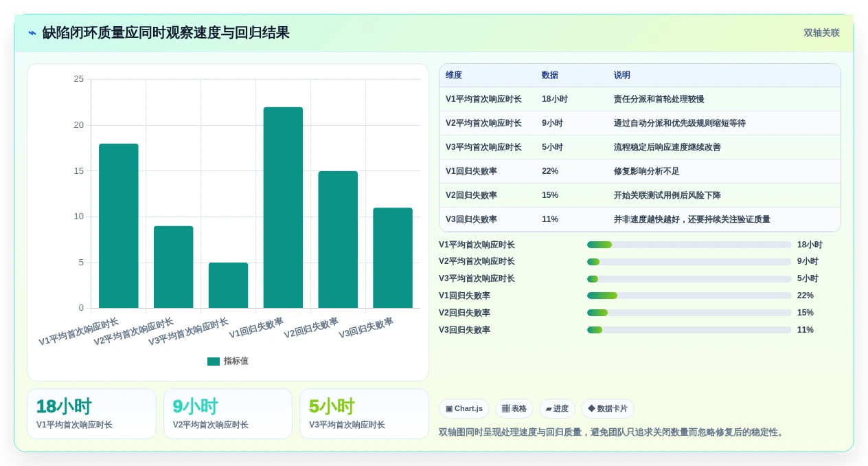The height and width of the screenshot is (466, 868).
Task: Click y-axis tick label 25
Action: coord(79,79)
